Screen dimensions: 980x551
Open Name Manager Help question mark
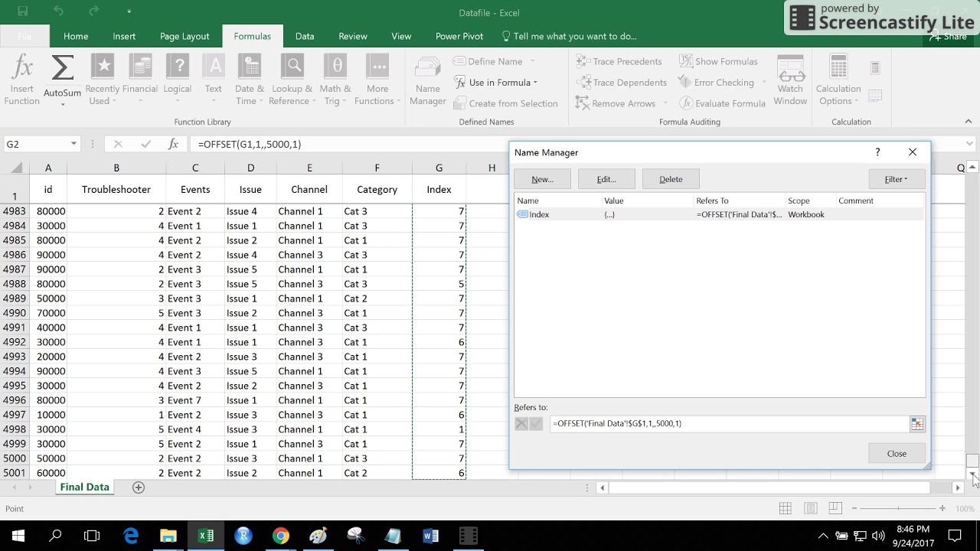pos(877,152)
